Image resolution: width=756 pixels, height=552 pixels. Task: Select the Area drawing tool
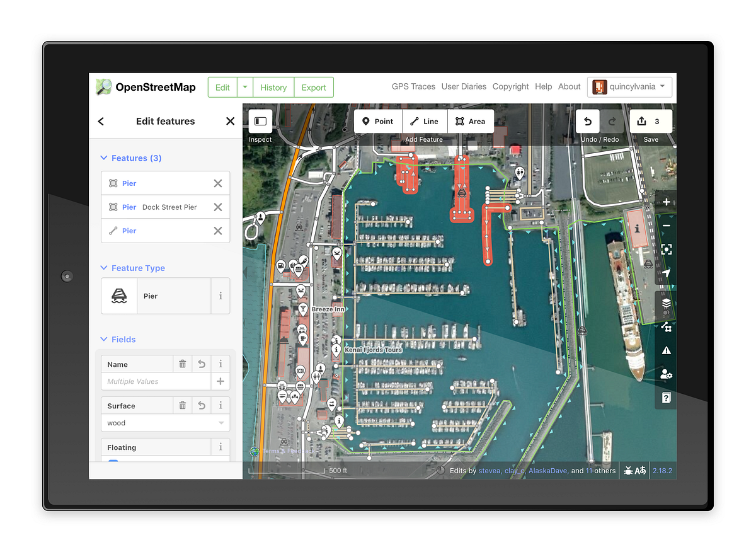(471, 121)
